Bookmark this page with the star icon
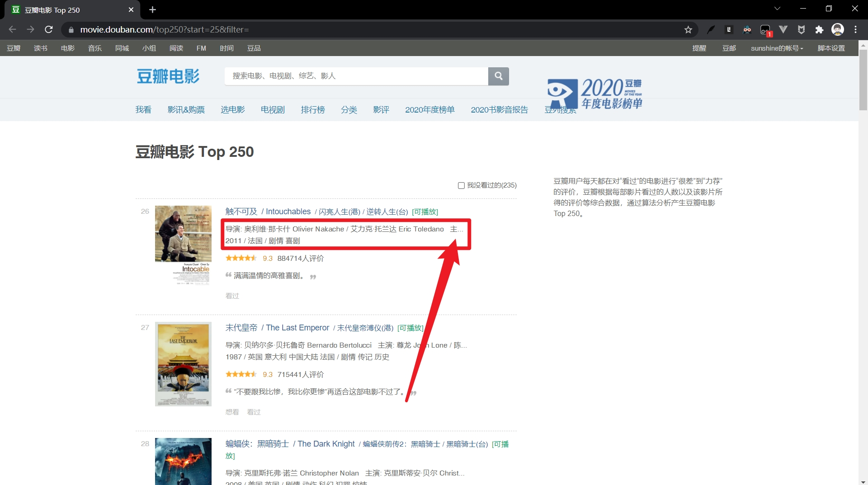Screen dimensions: 868x485 tap(688, 30)
